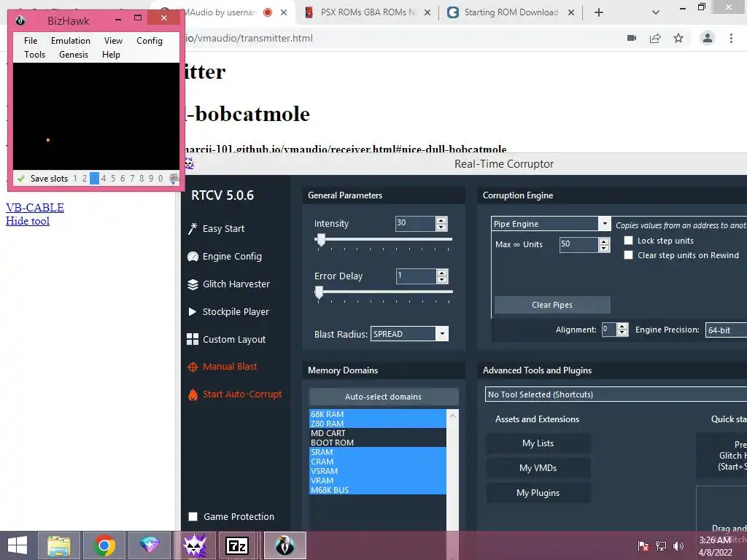747x560 pixels.
Task: Click Start Auto-Corrupt flame icon
Action: click(x=193, y=394)
